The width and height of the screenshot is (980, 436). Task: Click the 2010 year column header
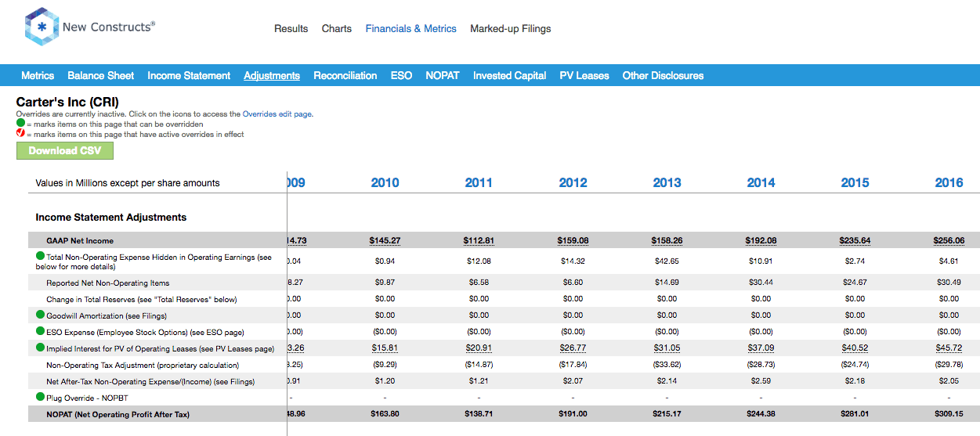[385, 182]
